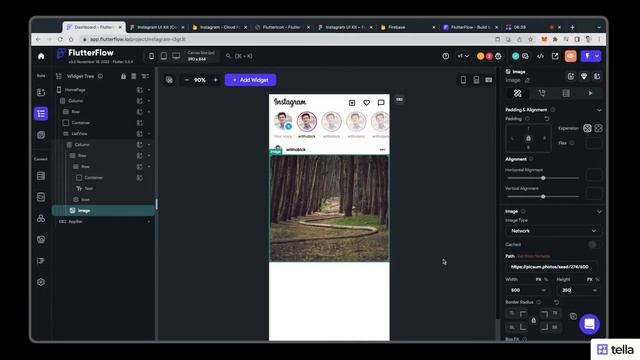Click the Height input field

(x=579, y=290)
